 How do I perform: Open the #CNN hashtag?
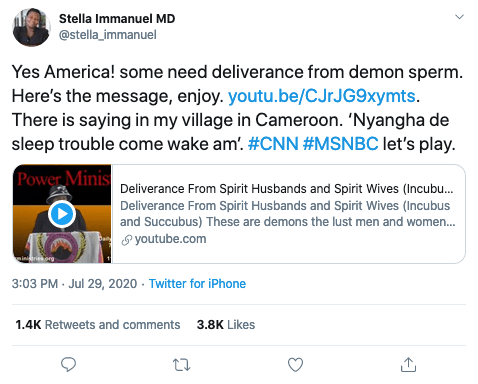pos(273,144)
